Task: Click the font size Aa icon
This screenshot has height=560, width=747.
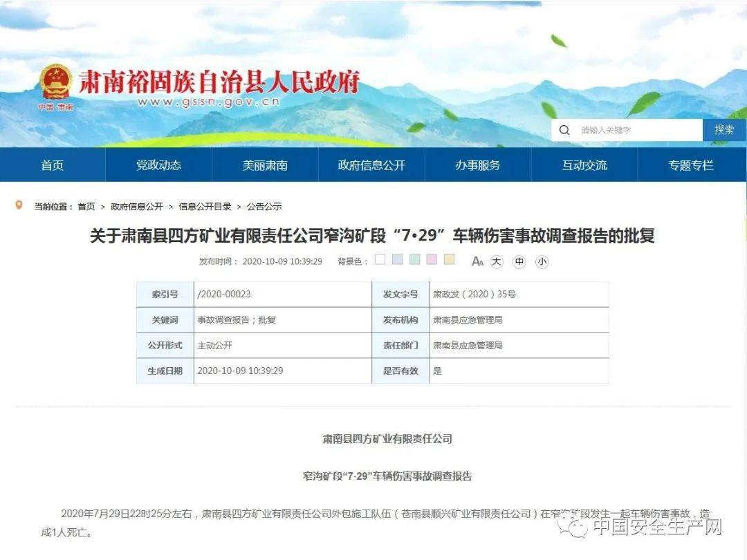Action: [x=477, y=261]
